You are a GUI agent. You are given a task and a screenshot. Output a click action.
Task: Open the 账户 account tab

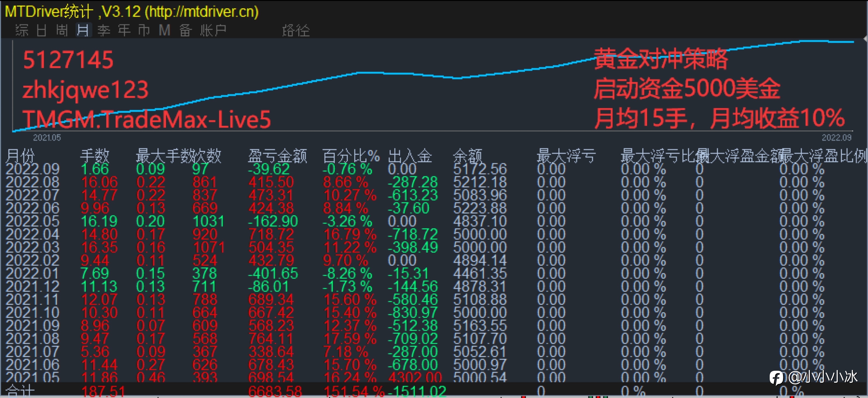213,30
